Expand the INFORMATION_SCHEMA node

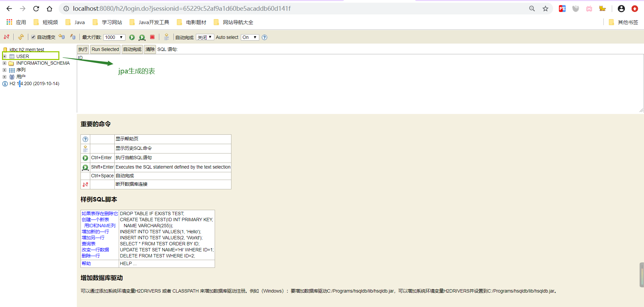click(x=5, y=63)
